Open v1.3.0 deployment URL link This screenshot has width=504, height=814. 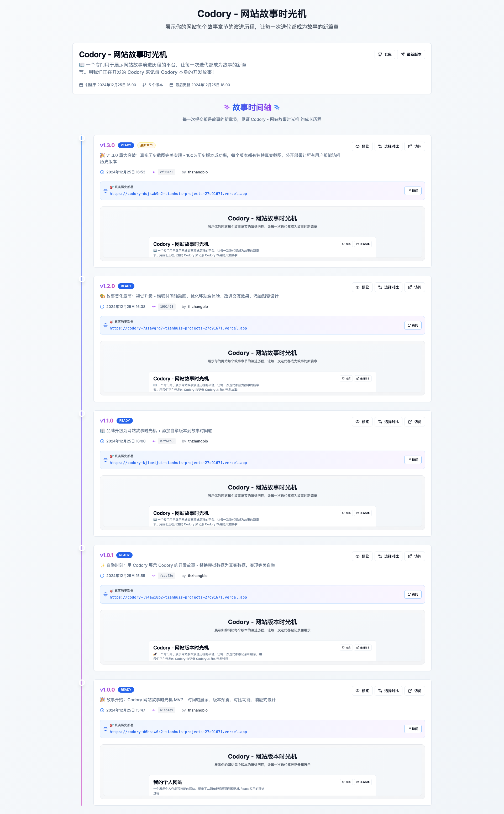pyautogui.click(x=178, y=194)
